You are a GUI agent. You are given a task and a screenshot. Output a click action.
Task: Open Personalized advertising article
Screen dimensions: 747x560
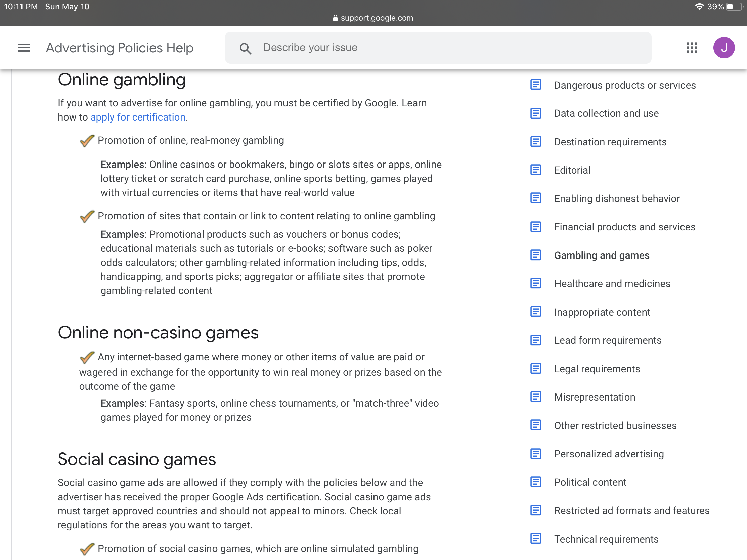point(609,454)
